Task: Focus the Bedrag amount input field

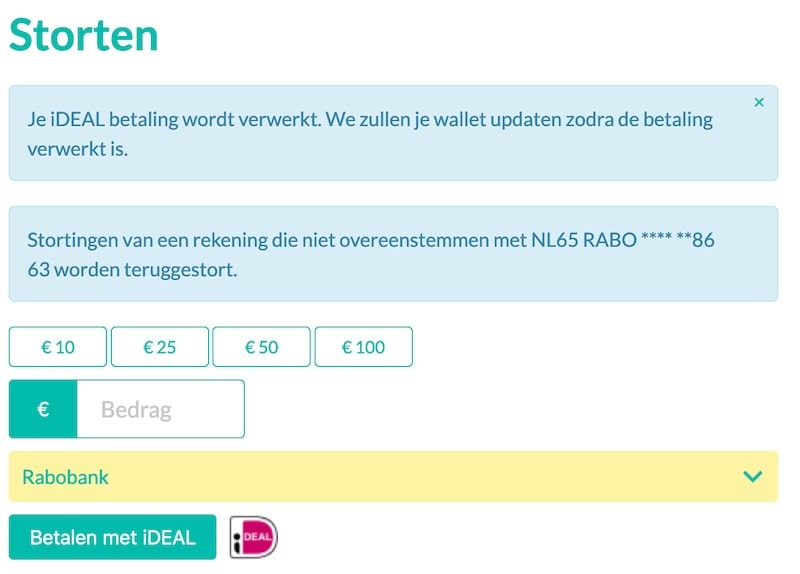Action: coord(160,409)
